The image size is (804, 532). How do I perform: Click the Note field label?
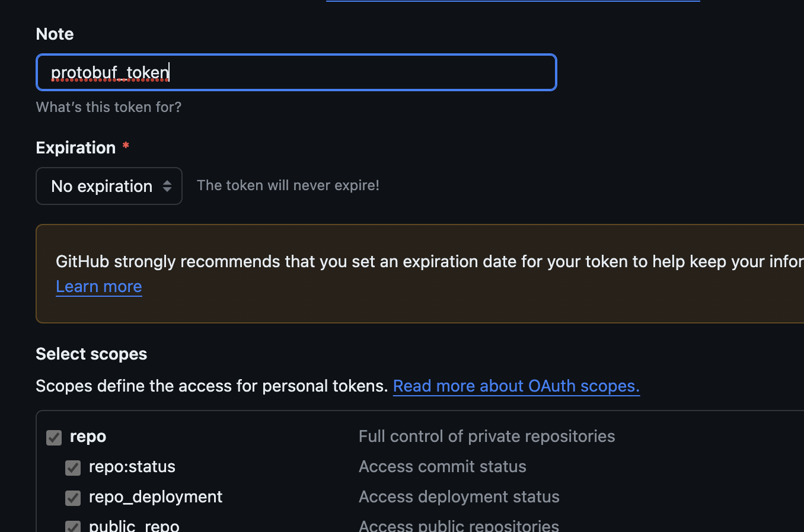[55, 34]
